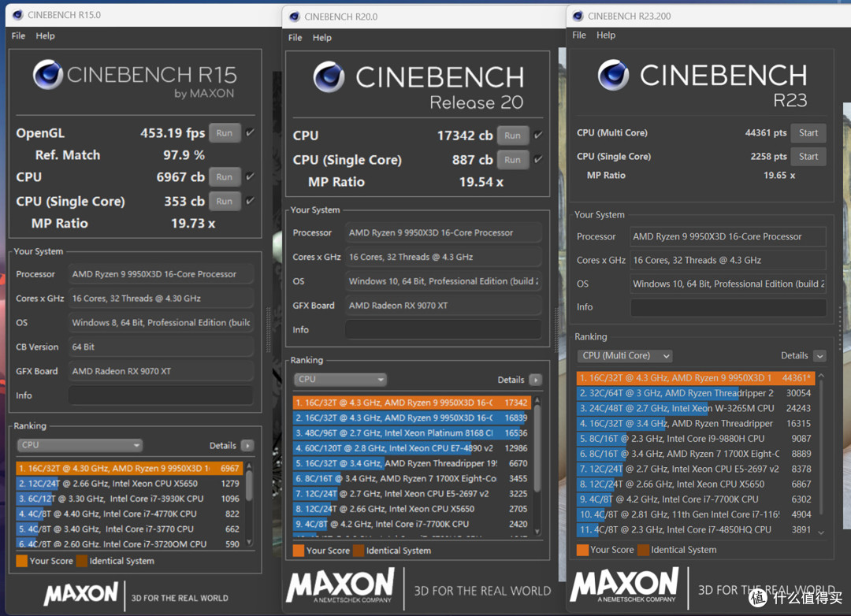This screenshot has height=616, width=851.
Task: Start CPU (Single Core) test in R23
Action: point(808,156)
